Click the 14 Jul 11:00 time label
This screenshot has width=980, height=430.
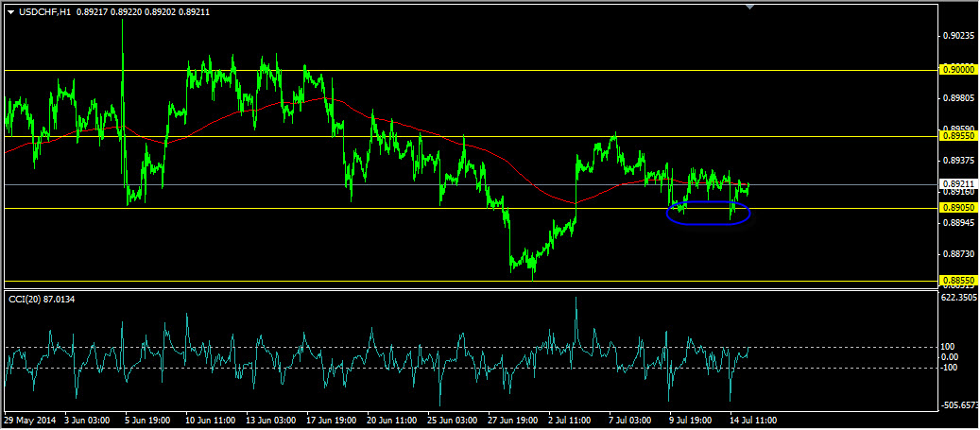pos(754,420)
